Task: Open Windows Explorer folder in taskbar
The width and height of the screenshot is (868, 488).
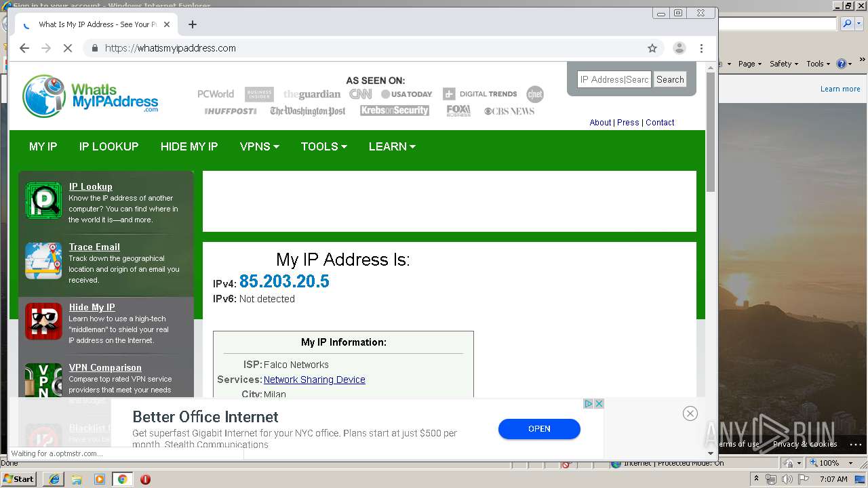Action: [77, 479]
